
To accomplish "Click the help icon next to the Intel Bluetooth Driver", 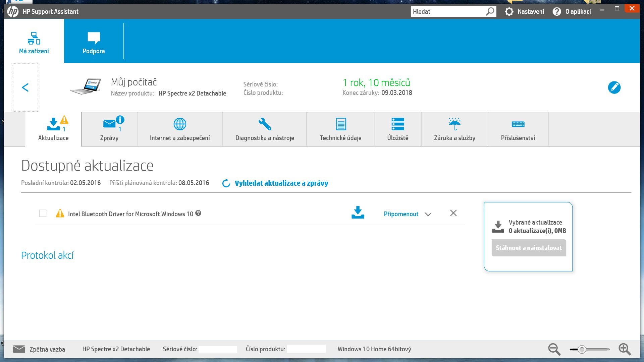I will (x=198, y=213).
